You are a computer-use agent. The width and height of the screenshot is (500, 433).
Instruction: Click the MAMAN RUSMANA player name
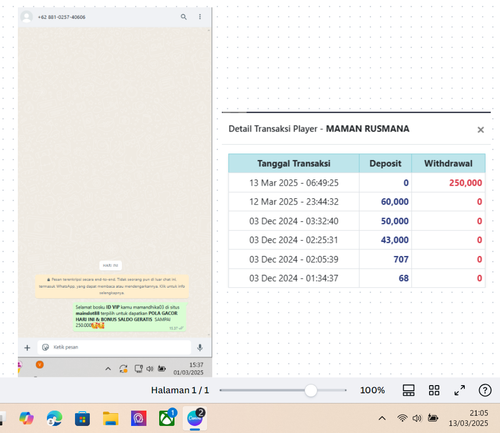pyautogui.click(x=367, y=129)
